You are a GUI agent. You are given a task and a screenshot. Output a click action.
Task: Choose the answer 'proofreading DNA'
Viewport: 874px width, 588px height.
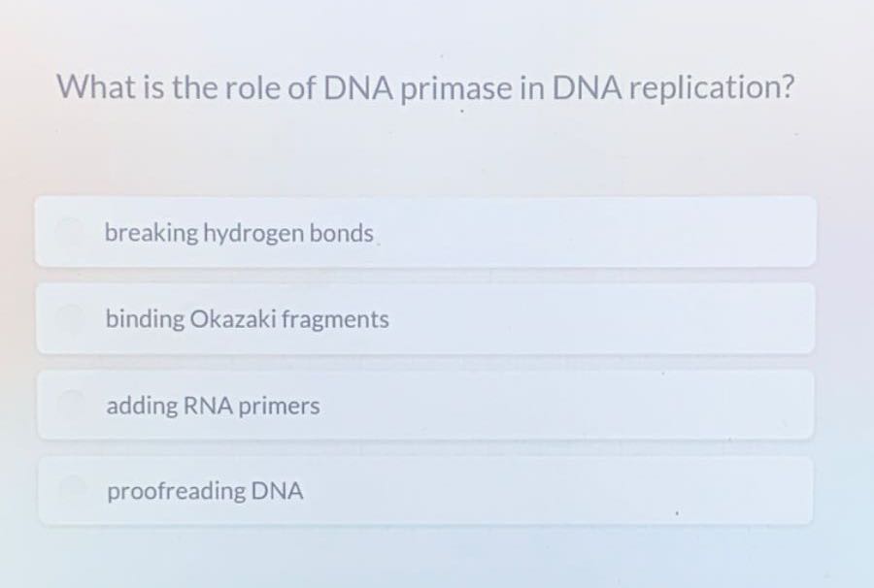[x=427, y=490]
